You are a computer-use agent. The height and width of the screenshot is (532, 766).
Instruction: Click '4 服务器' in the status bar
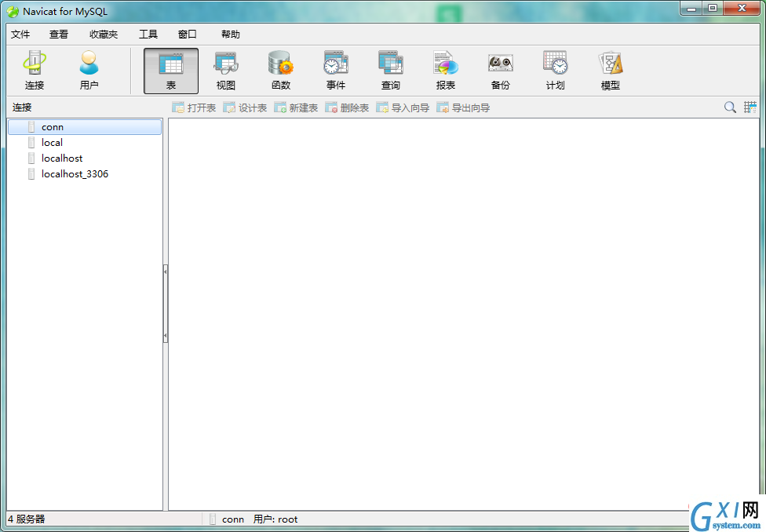(x=27, y=519)
